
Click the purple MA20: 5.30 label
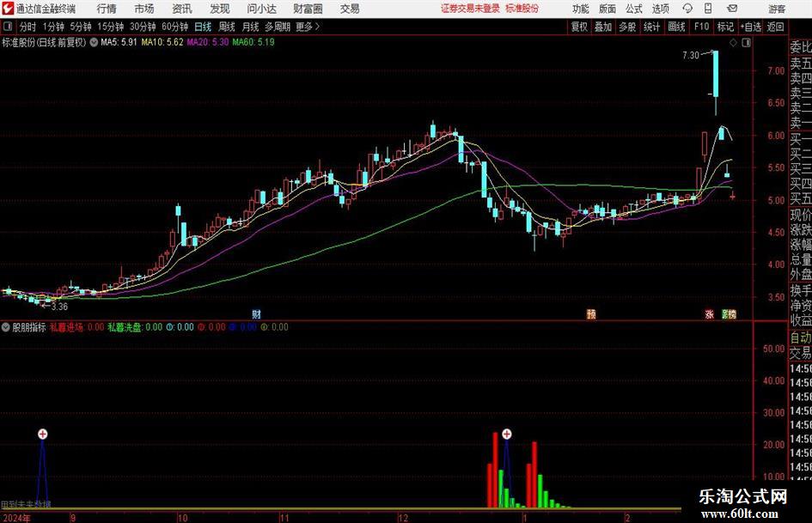click(208, 42)
